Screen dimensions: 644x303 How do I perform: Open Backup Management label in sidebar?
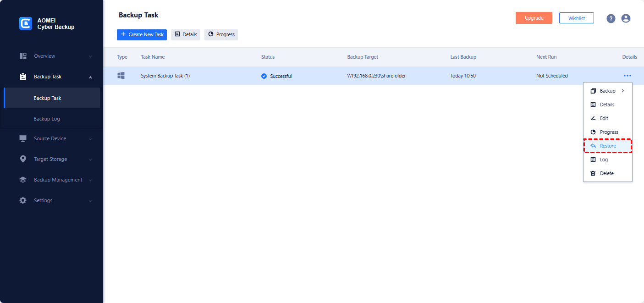pos(58,180)
